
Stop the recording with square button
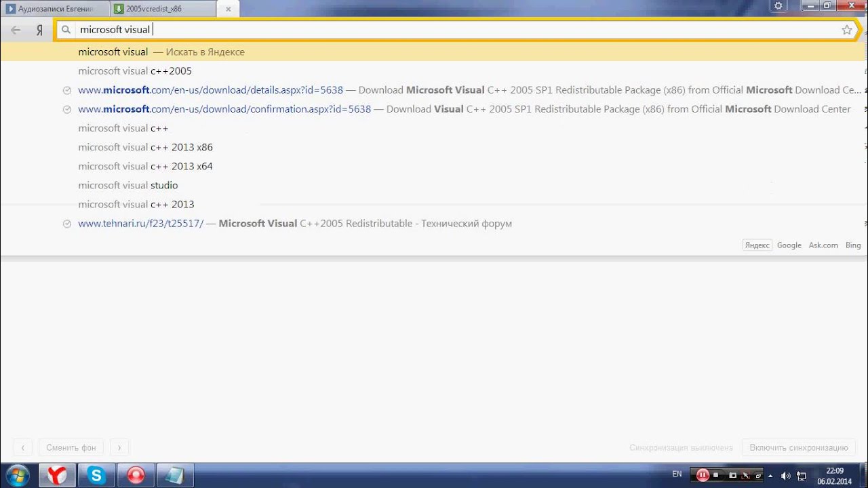click(716, 475)
